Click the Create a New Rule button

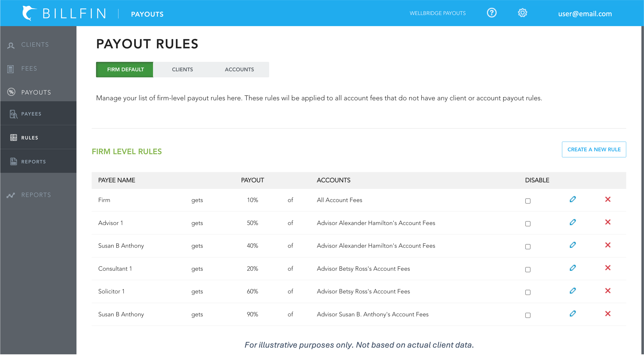(594, 150)
